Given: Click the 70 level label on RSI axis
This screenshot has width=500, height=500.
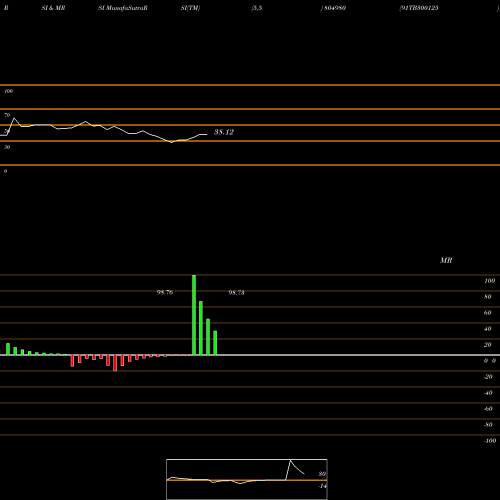Looking at the screenshot, I should pyautogui.click(x=7, y=115).
